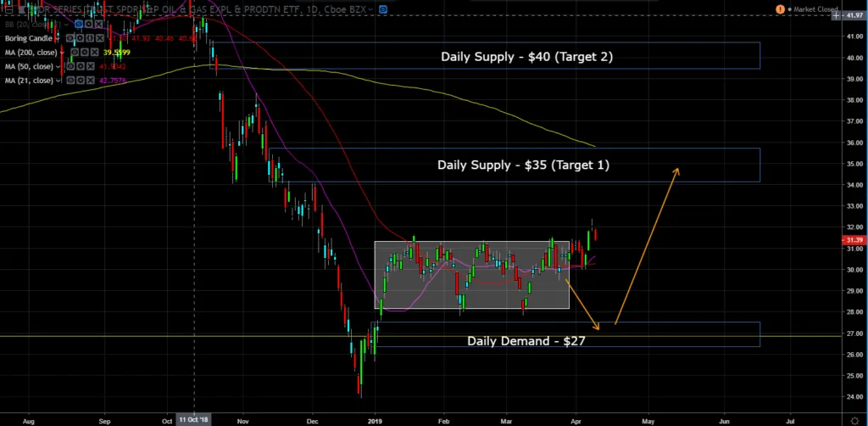
Task: Click the Dec label on time axis
Action: (312, 420)
